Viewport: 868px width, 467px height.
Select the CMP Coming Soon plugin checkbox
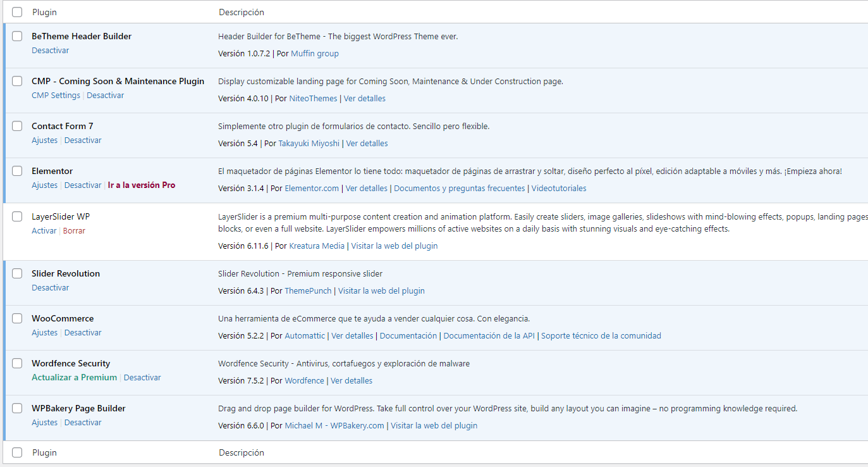[x=17, y=81]
